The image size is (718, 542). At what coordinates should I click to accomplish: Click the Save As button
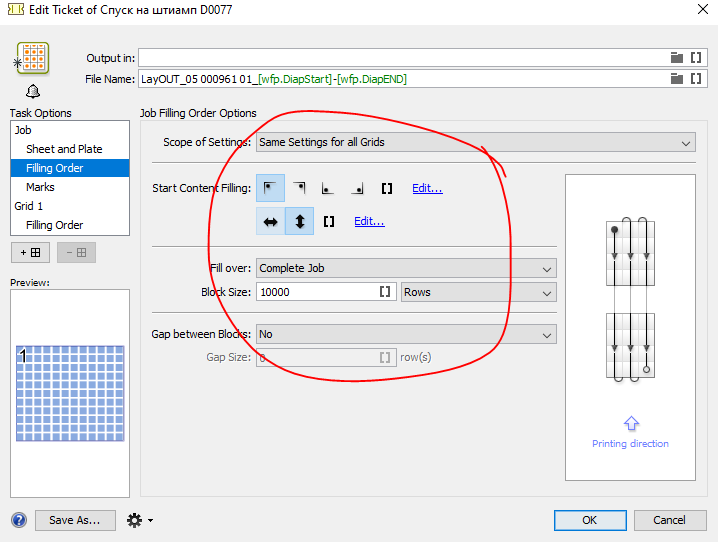(x=75, y=520)
